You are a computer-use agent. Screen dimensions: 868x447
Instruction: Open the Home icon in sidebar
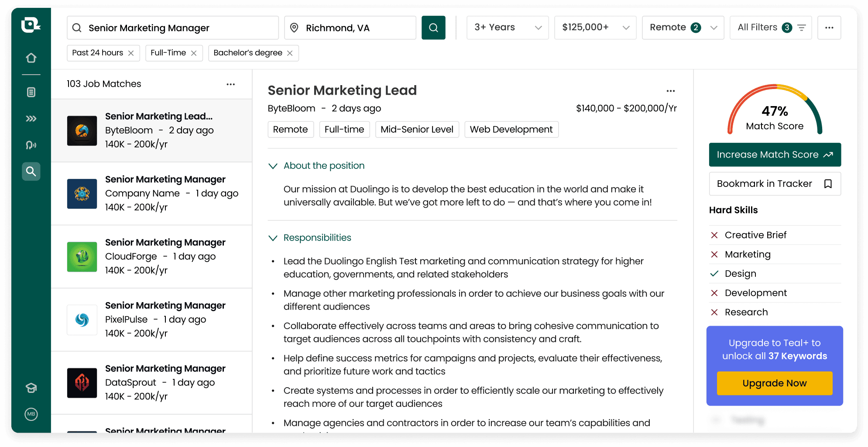pyautogui.click(x=31, y=58)
